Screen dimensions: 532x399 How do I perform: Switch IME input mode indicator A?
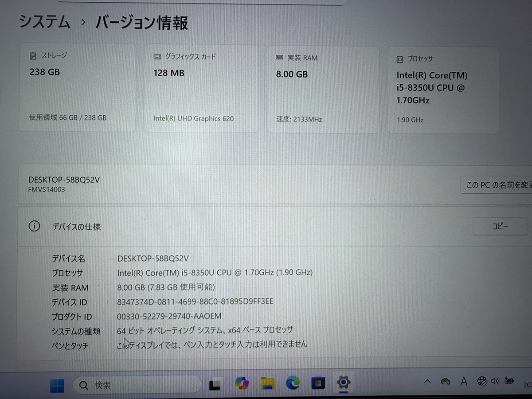464,381
